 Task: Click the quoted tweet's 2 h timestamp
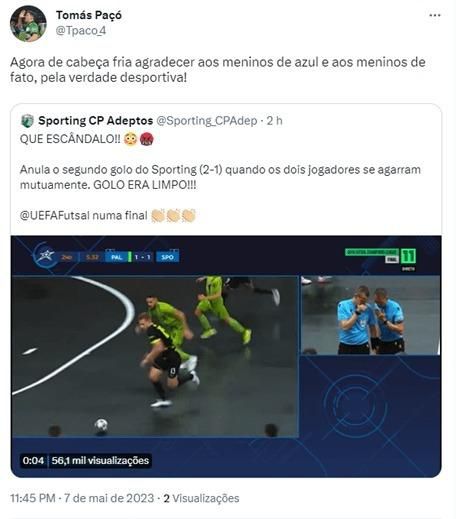pyautogui.click(x=274, y=121)
